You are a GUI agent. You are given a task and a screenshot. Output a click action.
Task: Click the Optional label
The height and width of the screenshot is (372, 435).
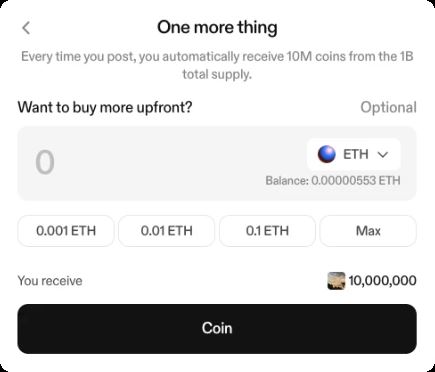coord(388,107)
